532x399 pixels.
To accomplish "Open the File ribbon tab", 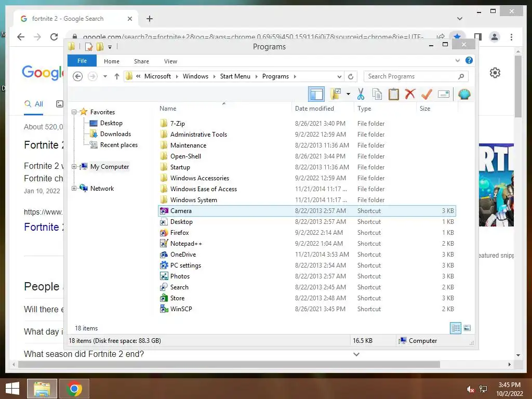I will coord(82,61).
